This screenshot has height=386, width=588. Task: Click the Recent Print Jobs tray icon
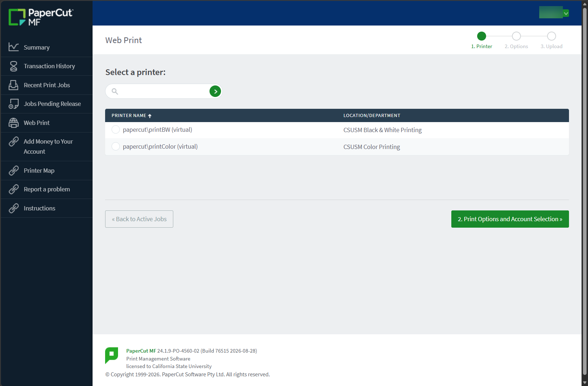(14, 85)
